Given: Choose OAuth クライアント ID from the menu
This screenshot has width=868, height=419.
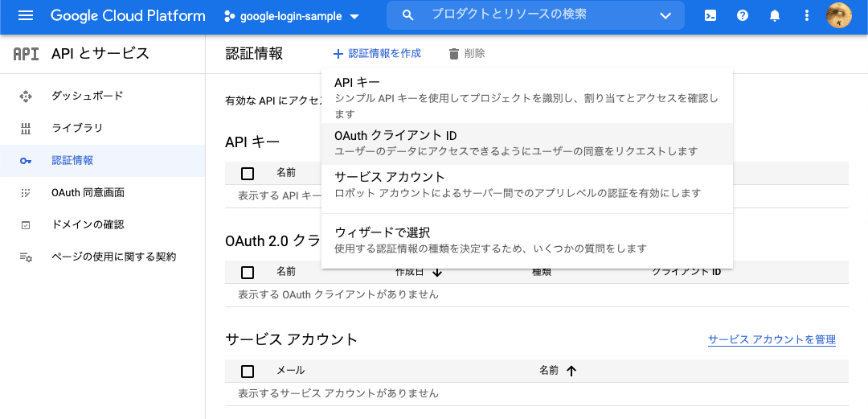Looking at the screenshot, I should 527,143.
